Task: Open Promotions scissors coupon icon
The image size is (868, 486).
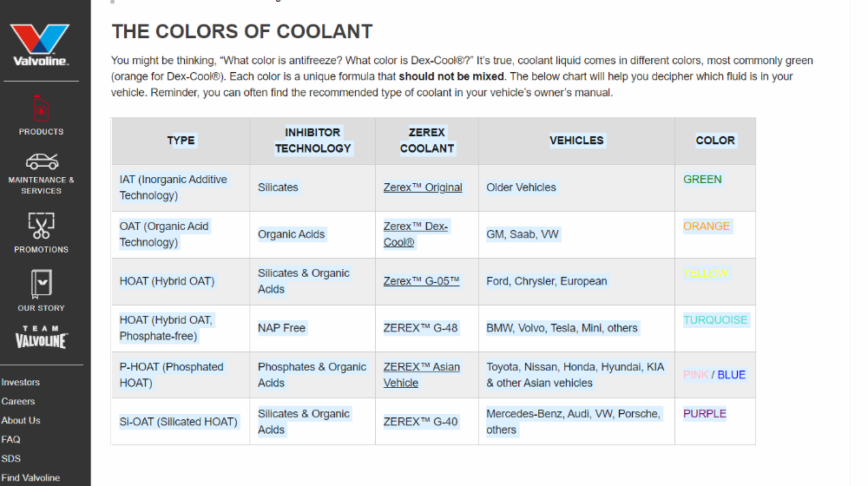Action: coord(41,226)
